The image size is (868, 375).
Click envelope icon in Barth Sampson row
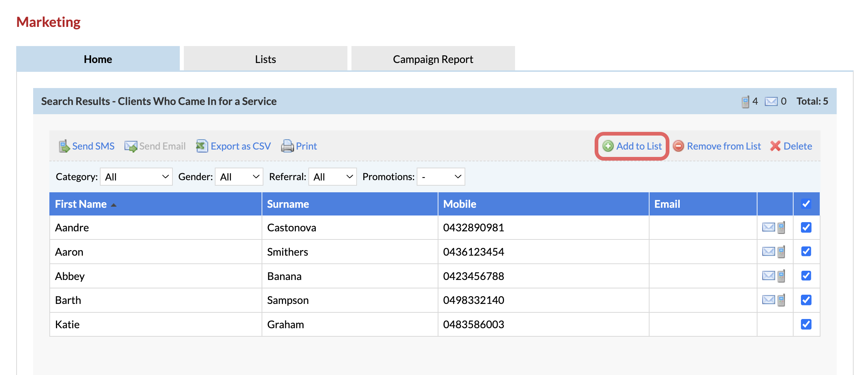(768, 300)
